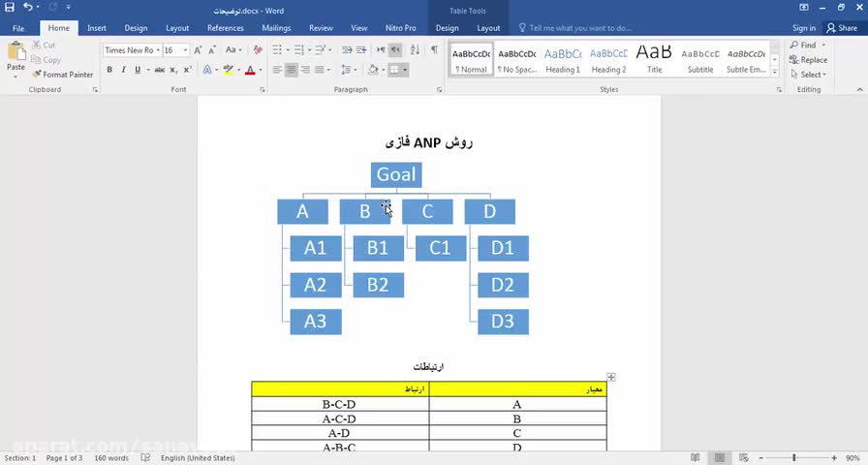The width and height of the screenshot is (868, 465).
Task: Click the Increase Font Size icon
Action: pyautogui.click(x=198, y=50)
